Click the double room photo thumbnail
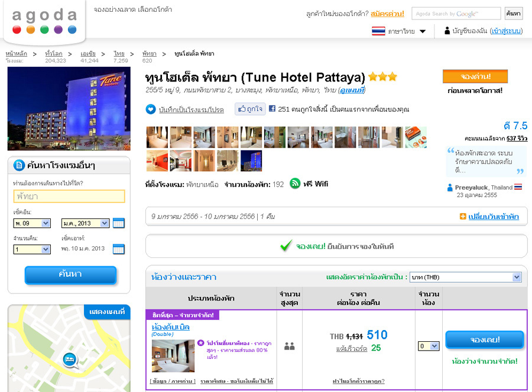This screenshot has height=392, width=532. [x=173, y=356]
